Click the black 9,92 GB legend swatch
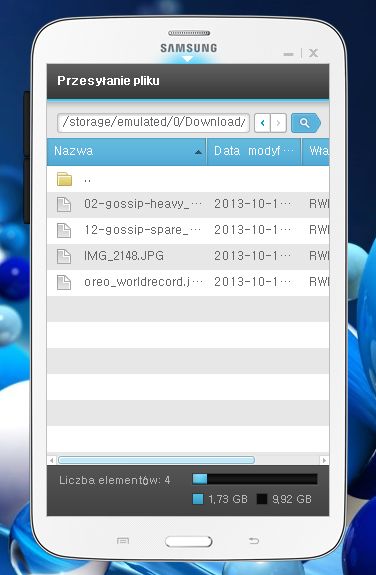The height and width of the screenshot is (575, 376). pos(262,499)
